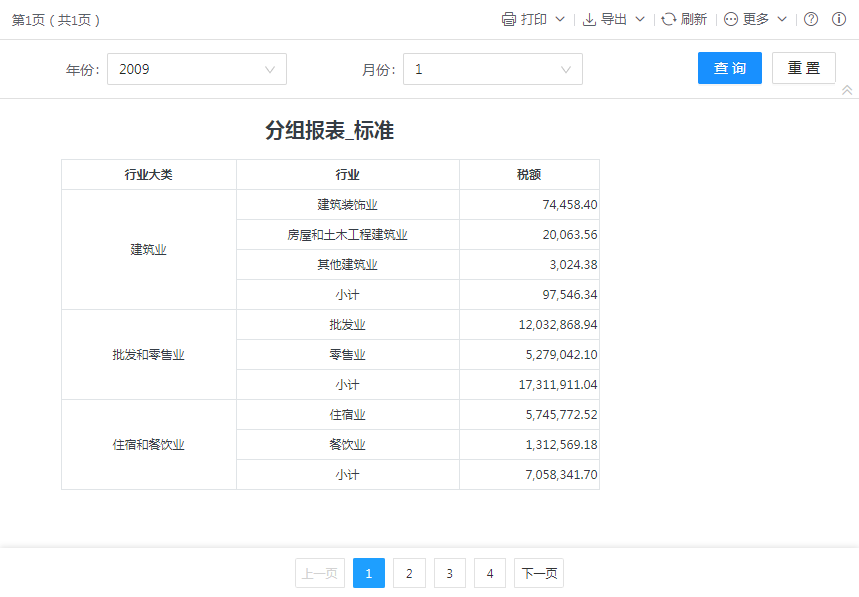Open the year (年份) dropdown showing 2009
Viewport: 859px width, 597px height.
[x=196, y=69]
